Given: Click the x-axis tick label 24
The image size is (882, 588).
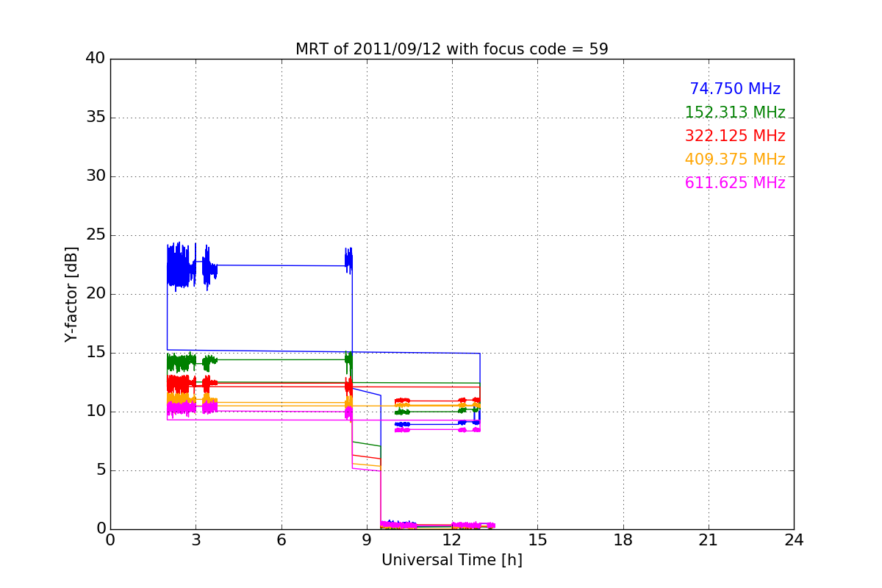Looking at the screenshot, I should (794, 540).
